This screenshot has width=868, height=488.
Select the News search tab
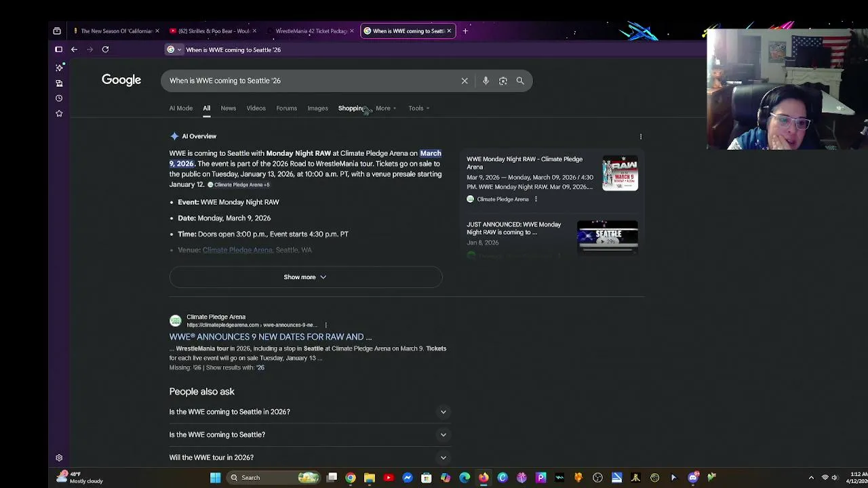(228, 108)
